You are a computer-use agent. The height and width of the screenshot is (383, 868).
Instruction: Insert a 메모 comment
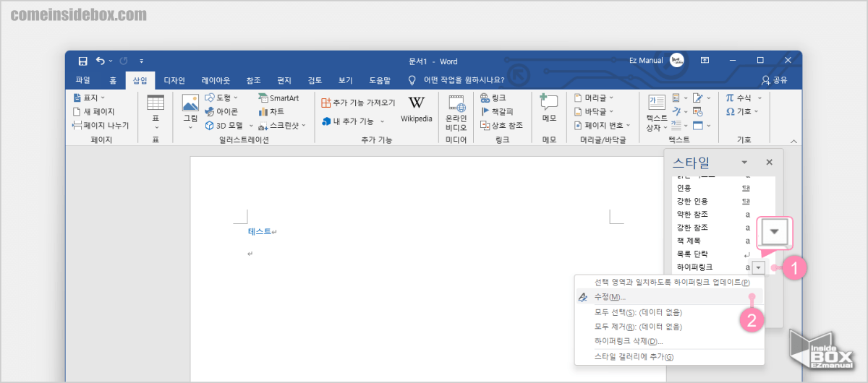coord(550,108)
